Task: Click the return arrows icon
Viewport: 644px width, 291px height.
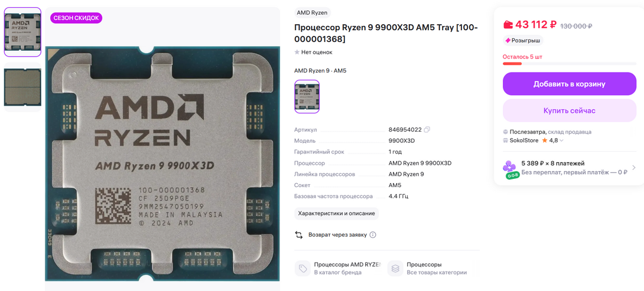Action: (299, 235)
